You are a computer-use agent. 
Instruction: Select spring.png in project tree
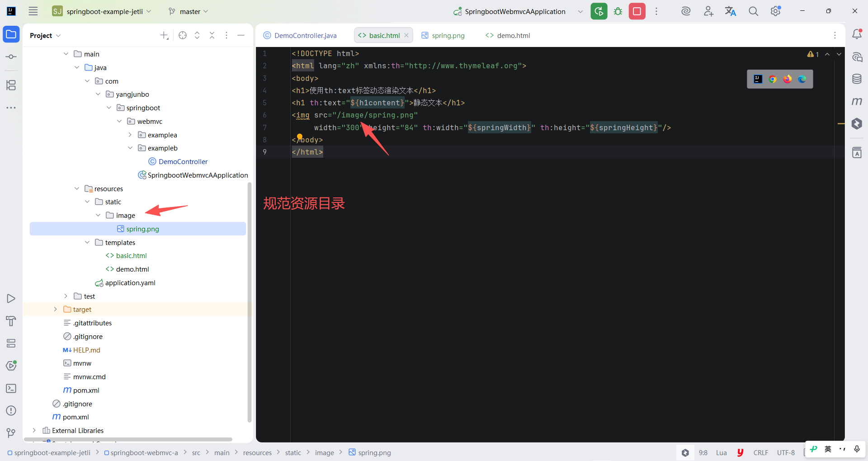tap(138, 229)
